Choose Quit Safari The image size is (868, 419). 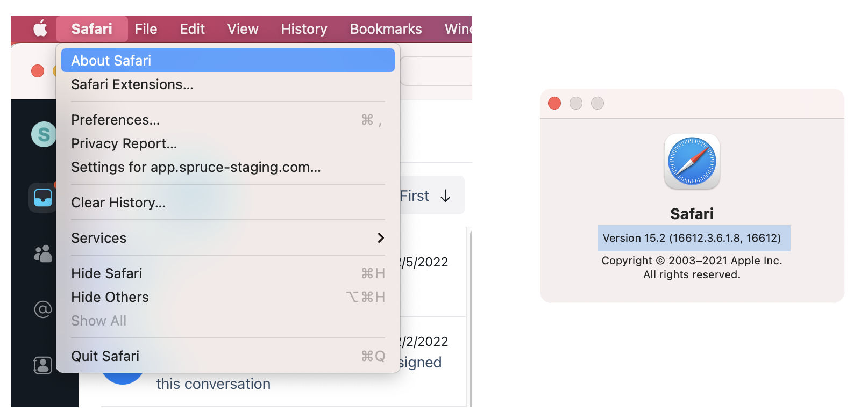tap(228, 356)
